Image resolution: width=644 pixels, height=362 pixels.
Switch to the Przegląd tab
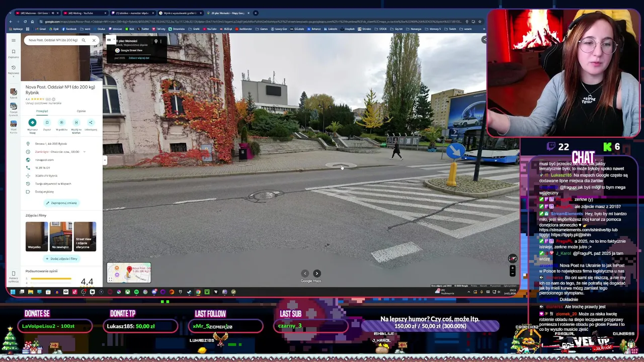coord(42,111)
